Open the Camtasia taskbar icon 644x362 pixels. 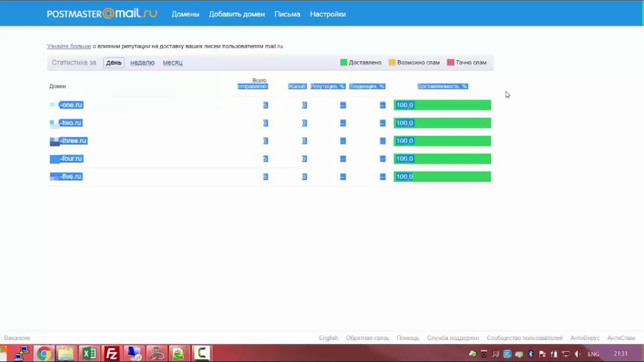202,353
